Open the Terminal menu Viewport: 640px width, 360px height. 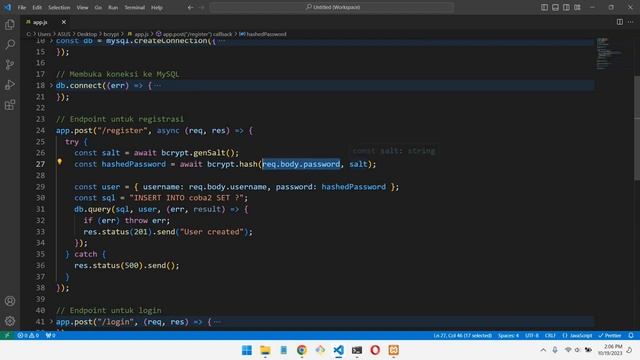pos(135,7)
